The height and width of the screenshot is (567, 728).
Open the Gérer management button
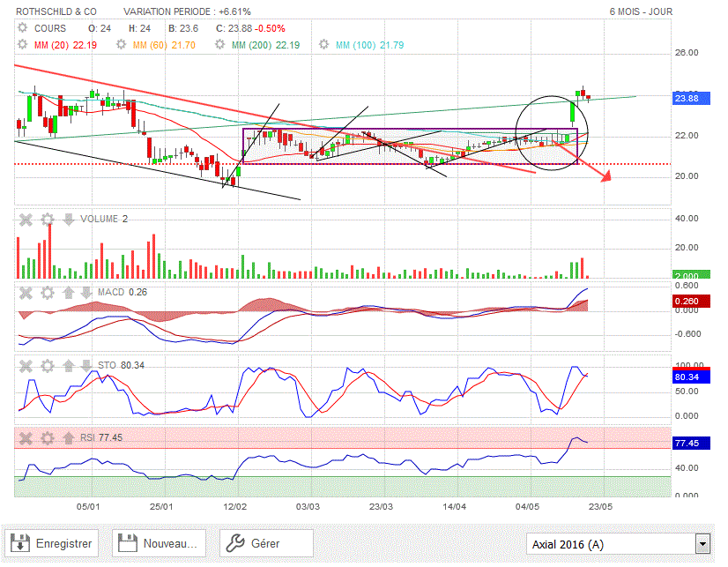(x=266, y=544)
